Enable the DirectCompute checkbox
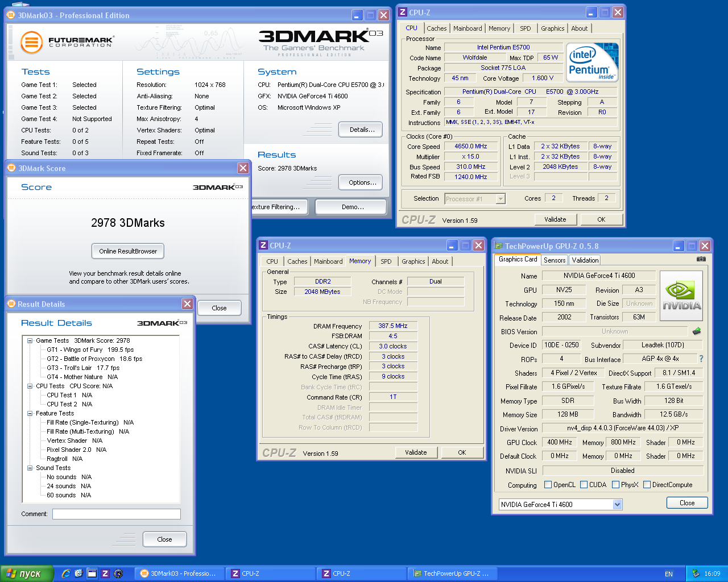Image resolution: width=728 pixels, height=582 pixels. point(647,485)
